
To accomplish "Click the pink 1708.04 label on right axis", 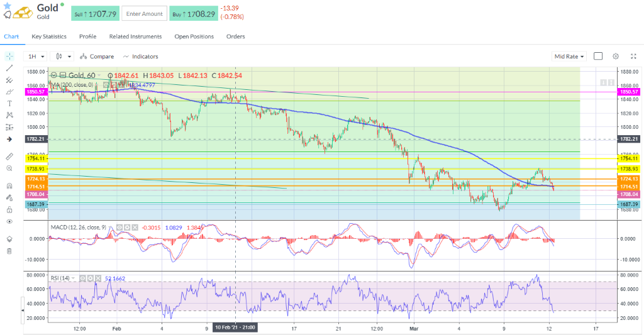I will [x=628, y=194].
